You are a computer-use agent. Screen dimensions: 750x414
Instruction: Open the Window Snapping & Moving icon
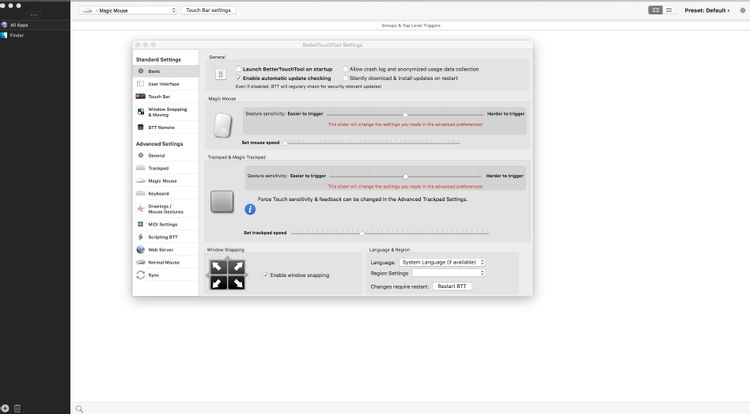[141, 111]
